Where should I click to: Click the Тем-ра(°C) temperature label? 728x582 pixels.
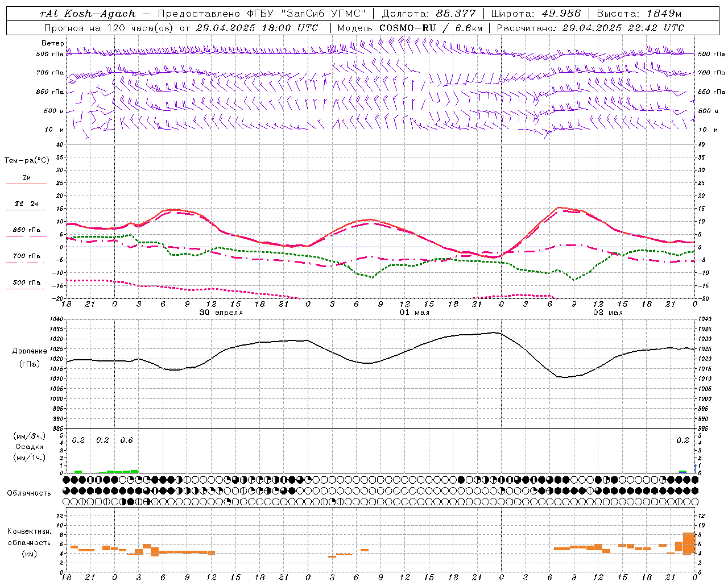pyautogui.click(x=27, y=161)
